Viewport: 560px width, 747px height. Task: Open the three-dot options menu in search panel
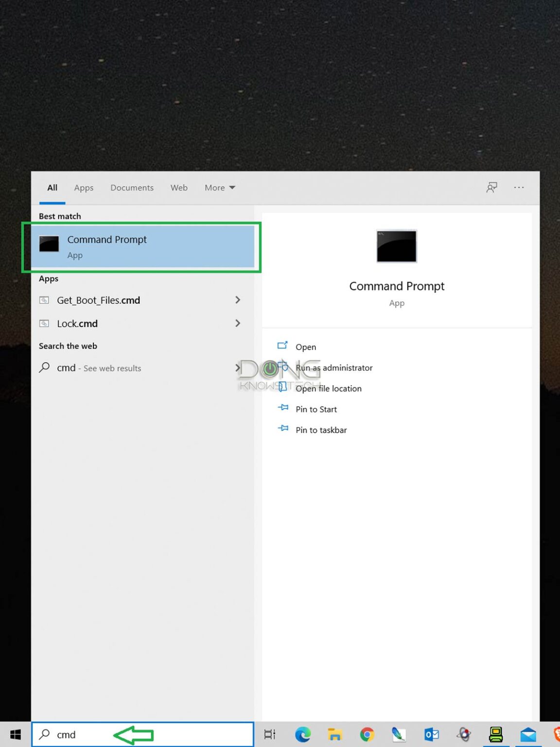(x=519, y=188)
